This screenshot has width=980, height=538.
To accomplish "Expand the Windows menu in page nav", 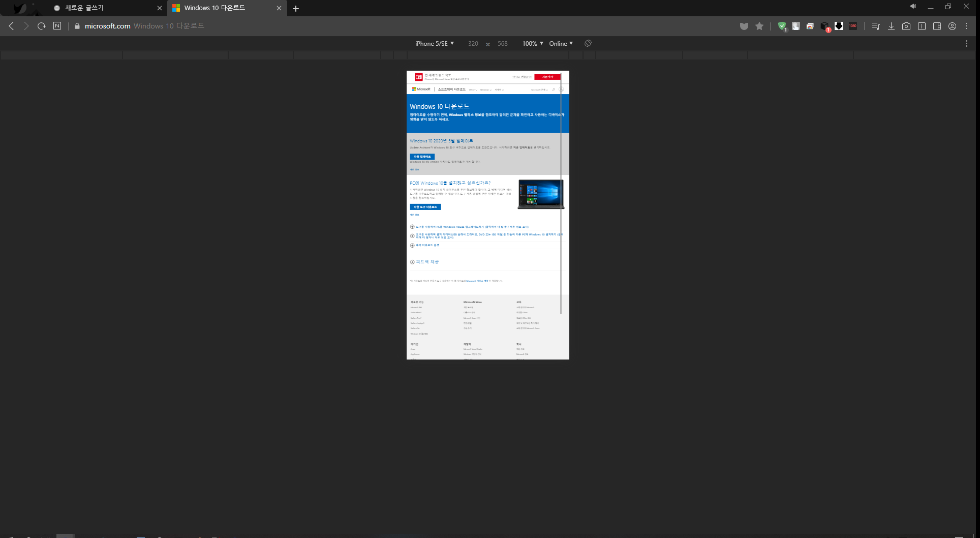I will (x=486, y=89).
